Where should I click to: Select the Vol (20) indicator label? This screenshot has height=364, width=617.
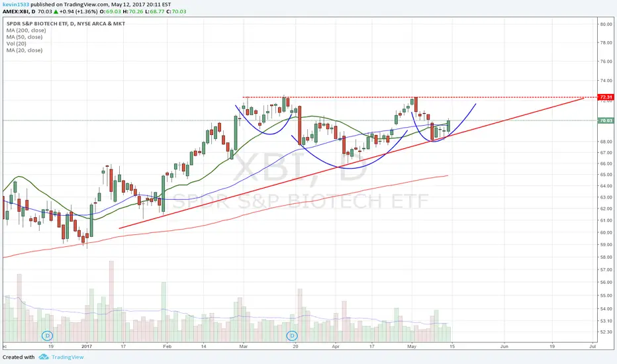point(17,44)
